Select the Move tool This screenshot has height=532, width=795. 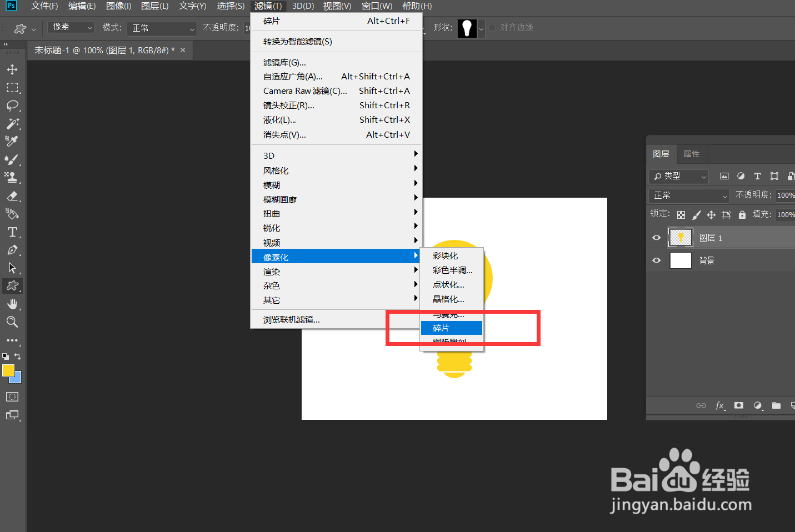[12, 69]
